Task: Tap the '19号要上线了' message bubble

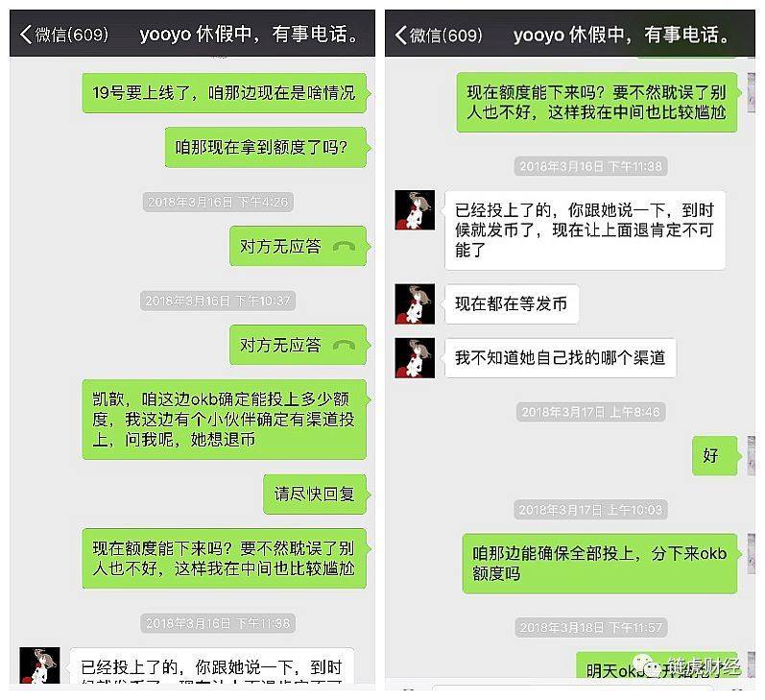Action: pos(225,93)
